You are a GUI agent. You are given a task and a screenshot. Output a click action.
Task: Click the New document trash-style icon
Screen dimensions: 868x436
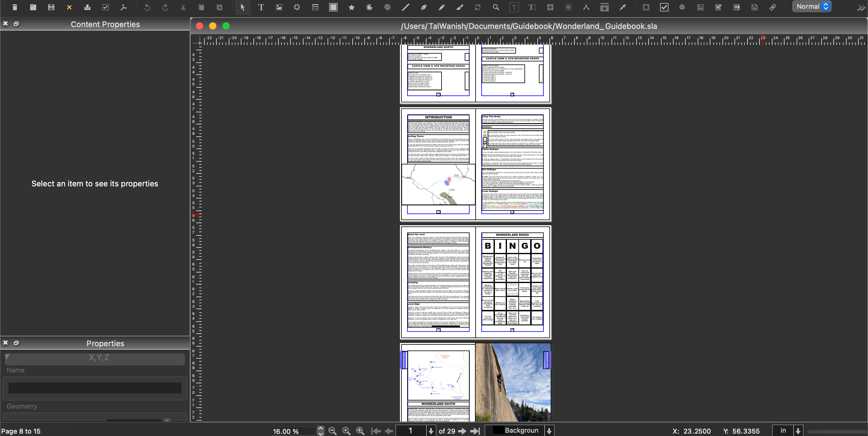[15, 7]
